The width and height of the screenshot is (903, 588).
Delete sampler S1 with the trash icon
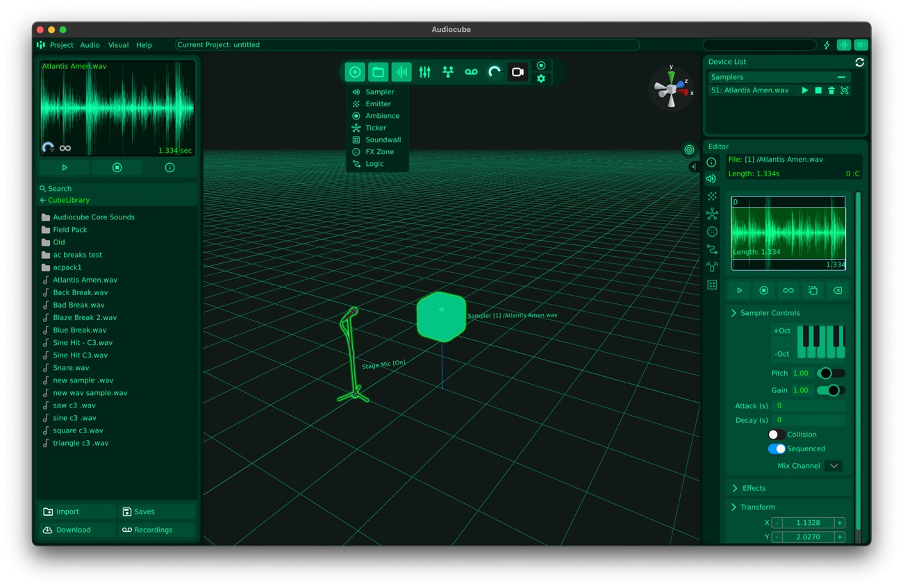click(x=831, y=91)
